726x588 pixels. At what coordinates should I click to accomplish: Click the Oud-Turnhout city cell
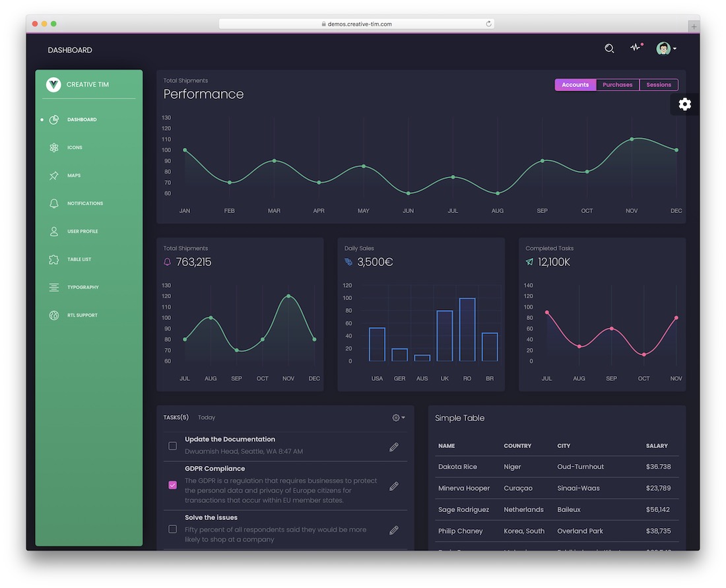click(x=580, y=467)
